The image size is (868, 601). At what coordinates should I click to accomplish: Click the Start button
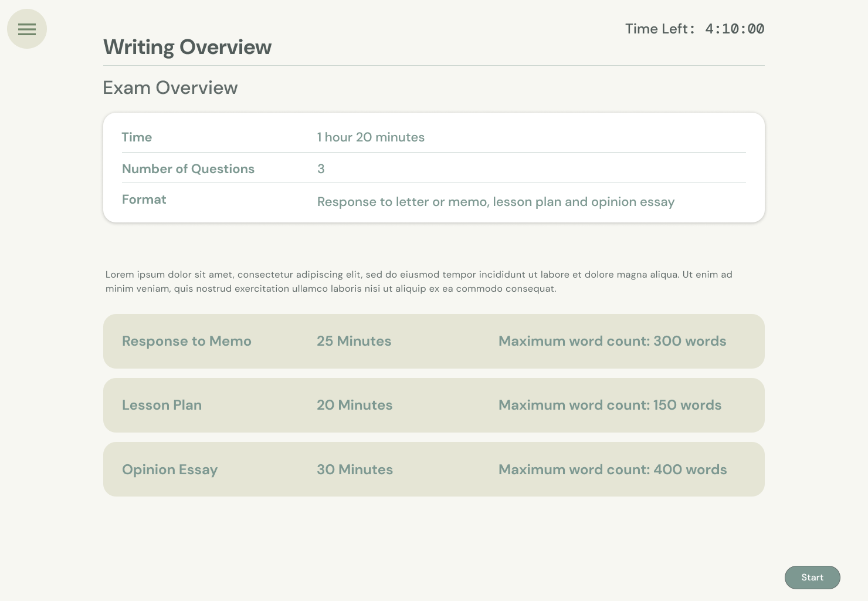tap(812, 577)
